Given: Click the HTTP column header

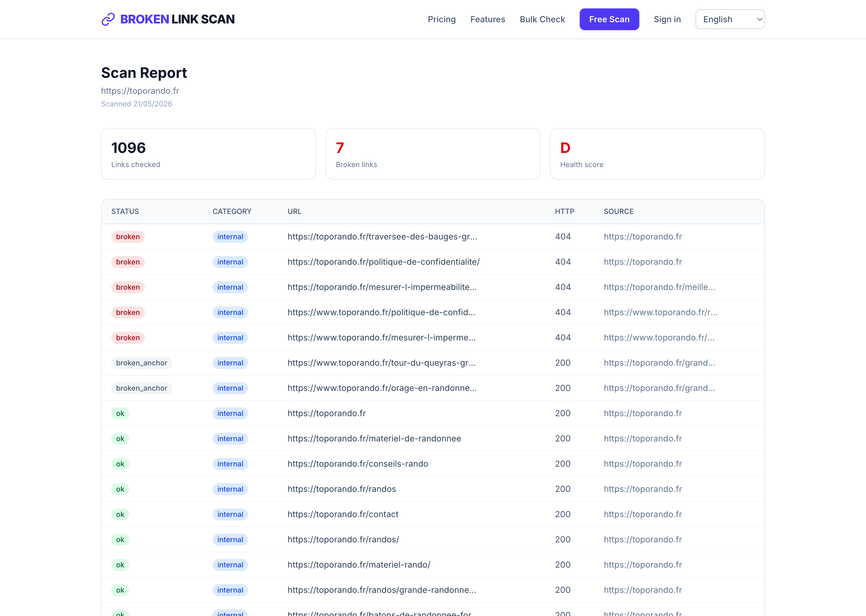Looking at the screenshot, I should [x=564, y=212].
